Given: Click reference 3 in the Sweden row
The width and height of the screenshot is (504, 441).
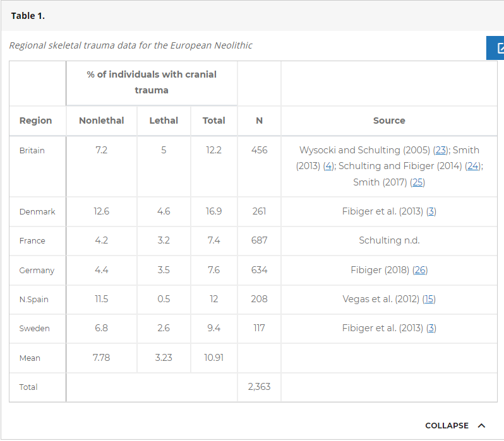Looking at the screenshot, I should [x=431, y=328].
